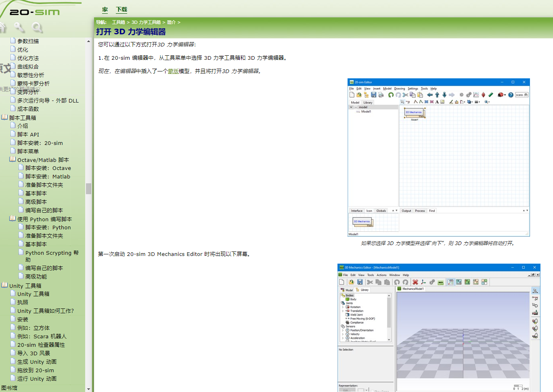Collapse the Unity 工具箱 top-level book node
The height and width of the screenshot is (392, 553).
tap(4, 285)
